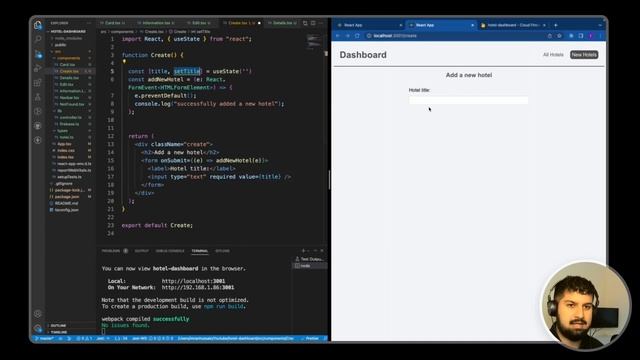Open the Source Control view icon
Screen dimensions: 640x360
[x=38, y=54]
